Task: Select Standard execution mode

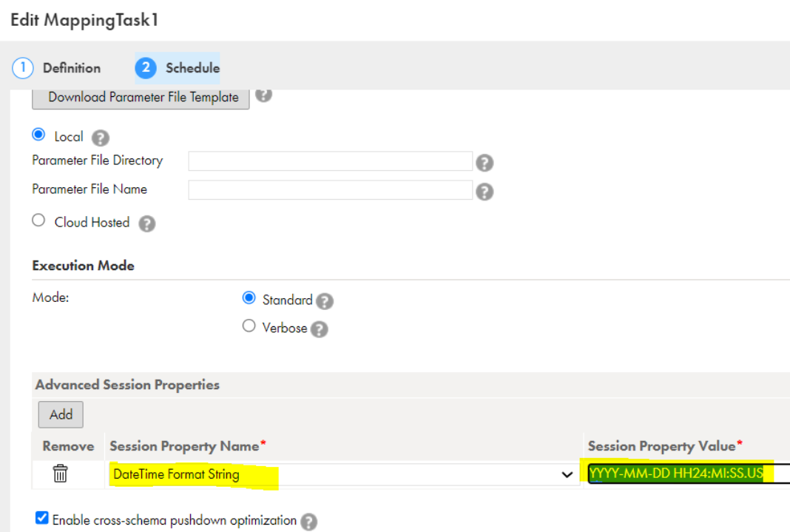Action: (x=249, y=297)
